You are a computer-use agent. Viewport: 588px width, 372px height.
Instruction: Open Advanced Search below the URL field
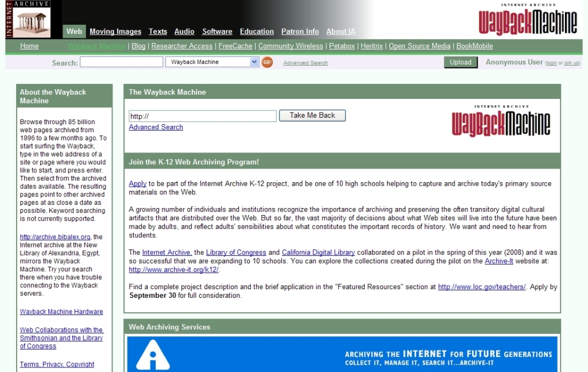click(x=156, y=127)
